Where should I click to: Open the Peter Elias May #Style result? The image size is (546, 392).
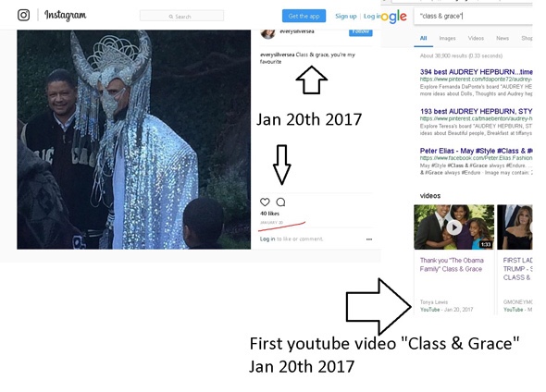(x=476, y=151)
